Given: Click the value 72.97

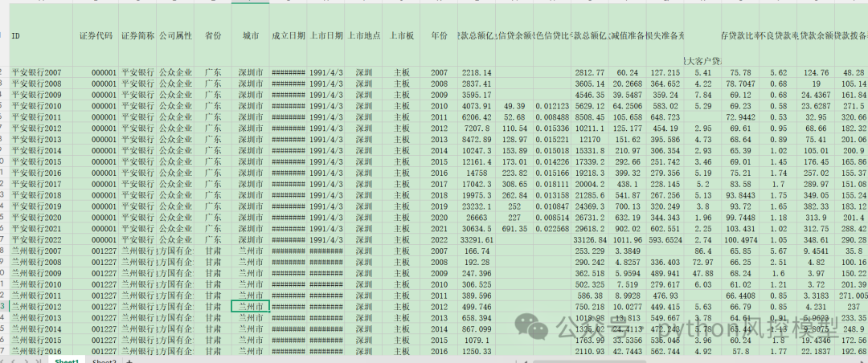Looking at the screenshot, I should (x=703, y=262).
